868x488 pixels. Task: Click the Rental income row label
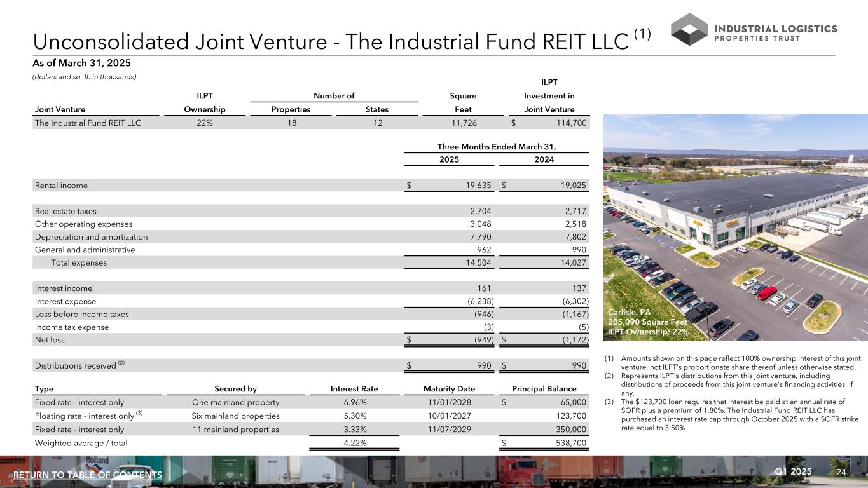pos(61,186)
